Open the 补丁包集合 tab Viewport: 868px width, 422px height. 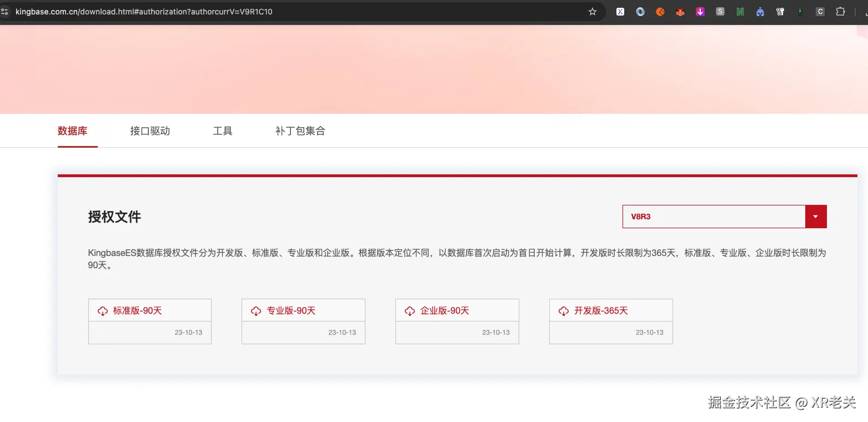[x=300, y=131]
